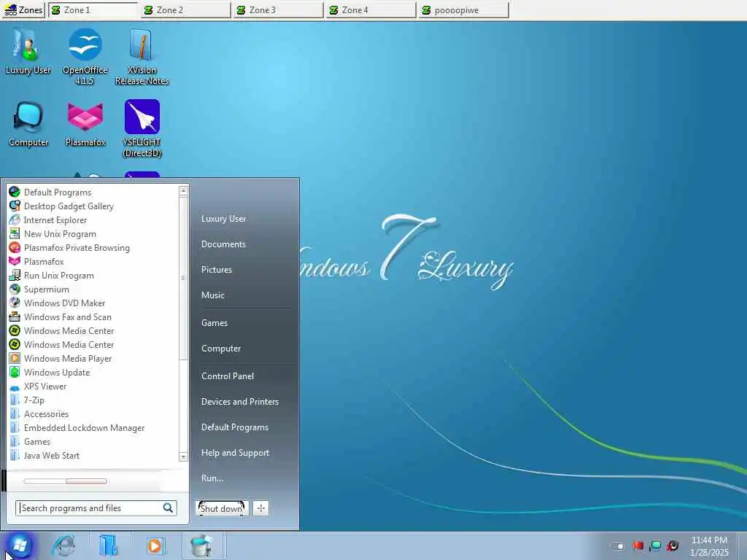The width and height of the screenshot is (747, 560).
Task: Open the shut down options arrow
Action: [260, 508]
